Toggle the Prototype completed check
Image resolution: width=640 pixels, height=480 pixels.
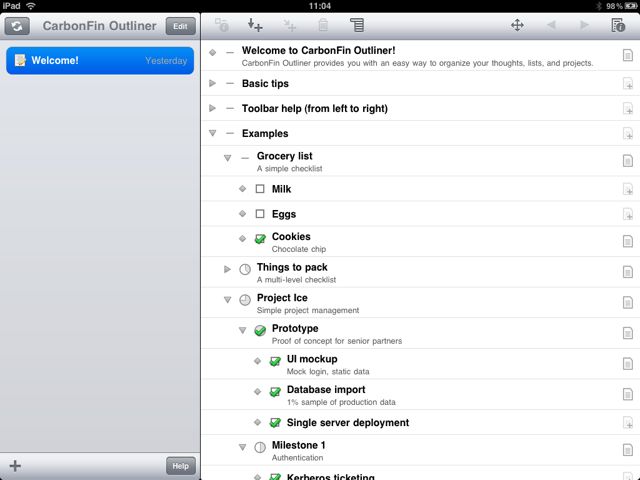(x=260, y=330)
